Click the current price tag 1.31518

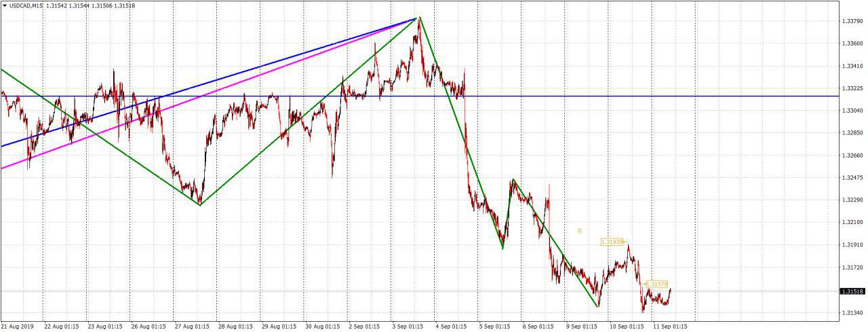[852, 291]
